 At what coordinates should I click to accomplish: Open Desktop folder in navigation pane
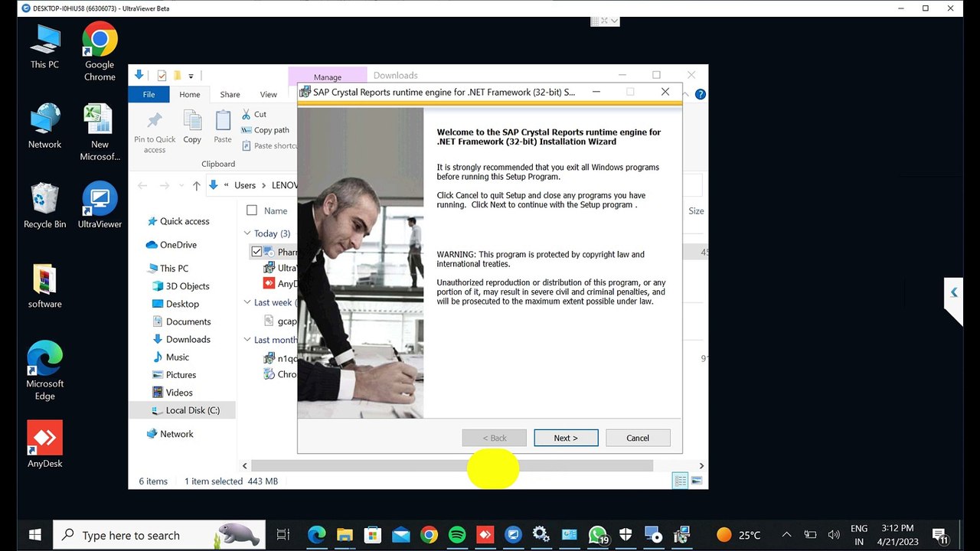click(x=175, y=304)
